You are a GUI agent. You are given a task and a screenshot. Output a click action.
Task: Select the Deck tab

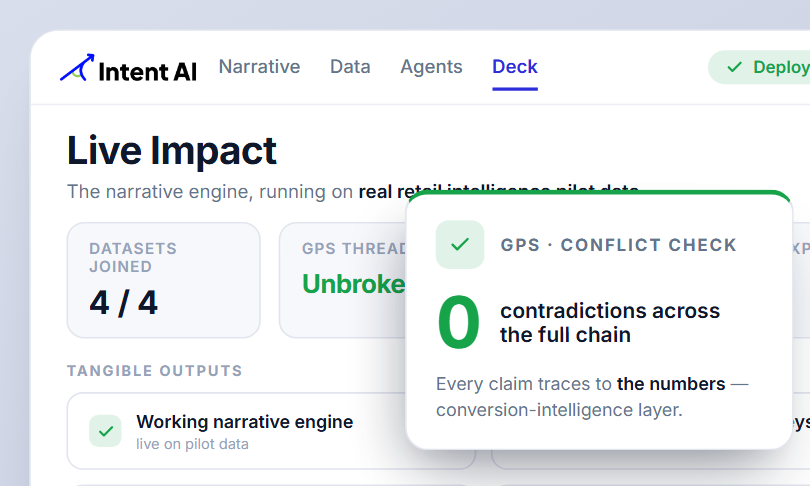pos(515,67)
